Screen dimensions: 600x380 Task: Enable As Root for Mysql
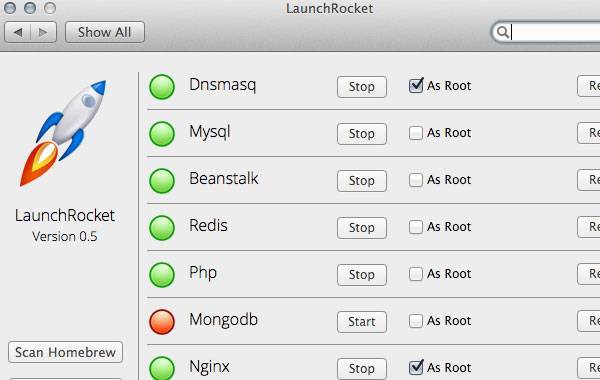coord(416,133)
